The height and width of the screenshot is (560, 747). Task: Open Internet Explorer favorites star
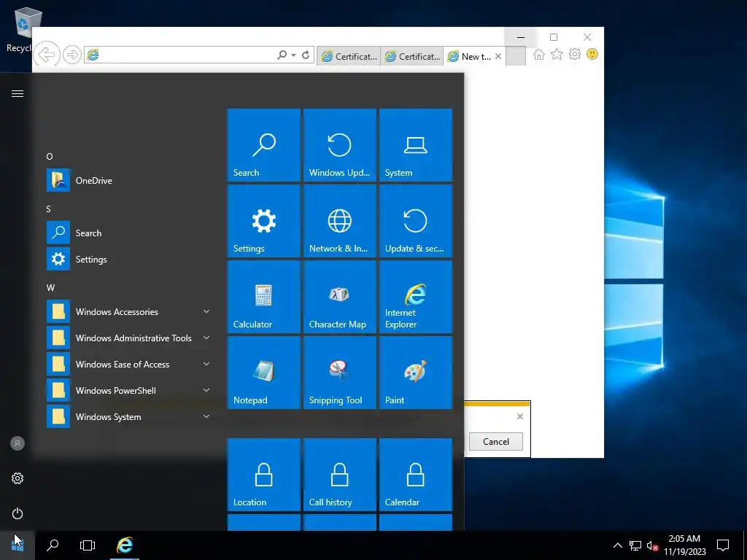557,54
